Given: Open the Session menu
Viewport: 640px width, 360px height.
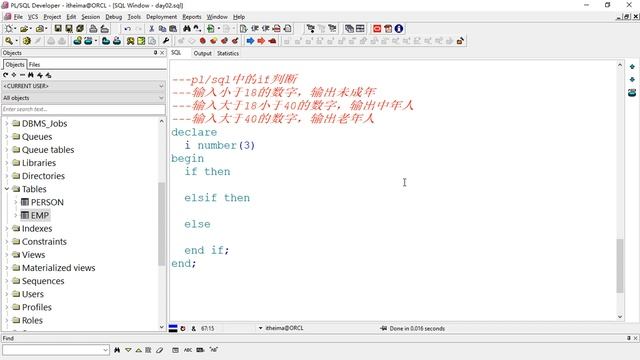Looking at the screenshot, I should [90, 17].
